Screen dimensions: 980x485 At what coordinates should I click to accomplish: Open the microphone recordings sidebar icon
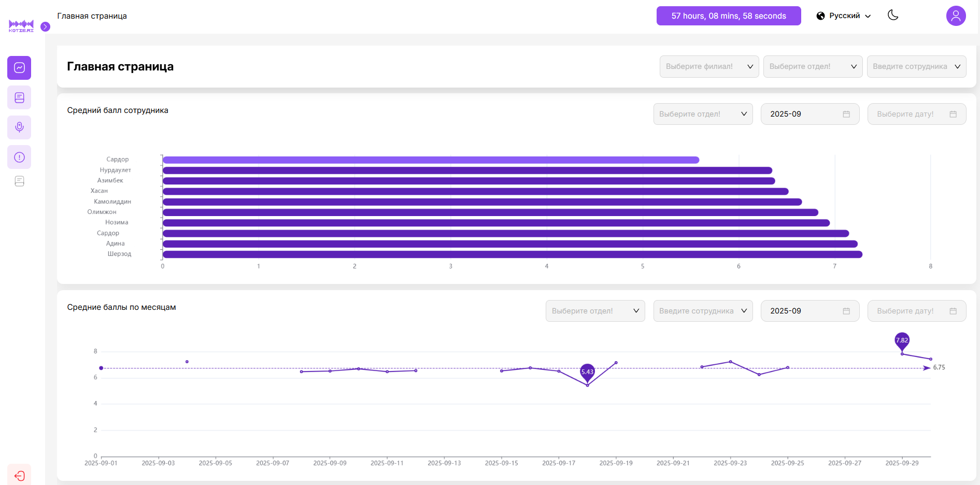[x=19, y=127]
